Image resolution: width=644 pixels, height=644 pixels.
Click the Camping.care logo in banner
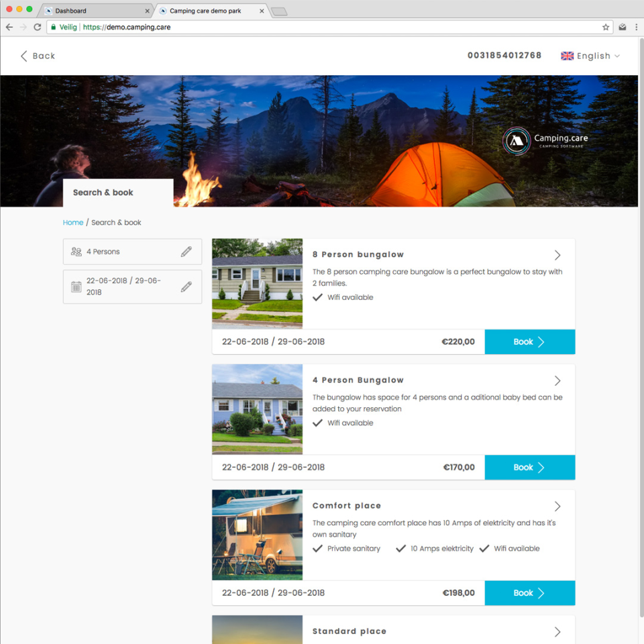(x=545, y=141)
